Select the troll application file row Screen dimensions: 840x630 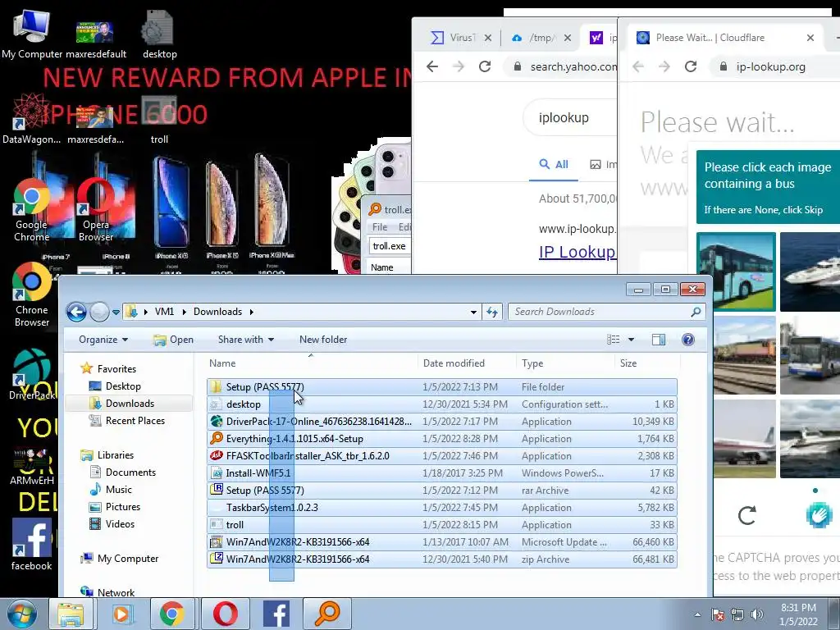(x=442, y=525)
